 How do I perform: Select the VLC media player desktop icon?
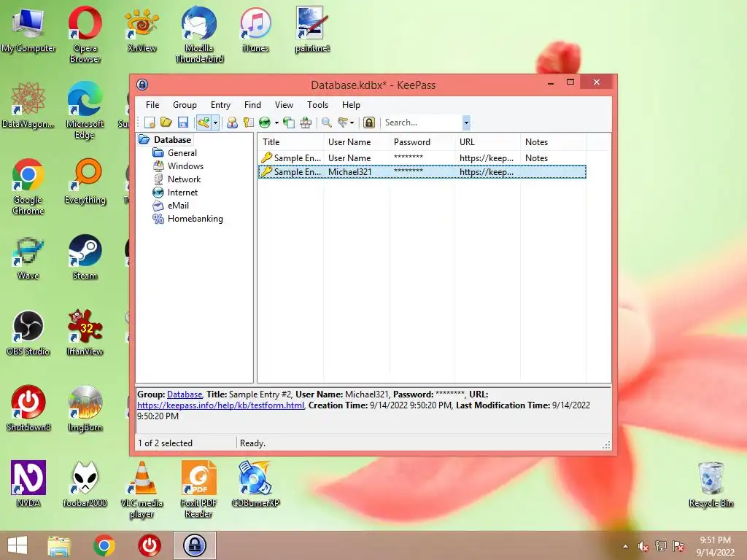coord(142,489)
